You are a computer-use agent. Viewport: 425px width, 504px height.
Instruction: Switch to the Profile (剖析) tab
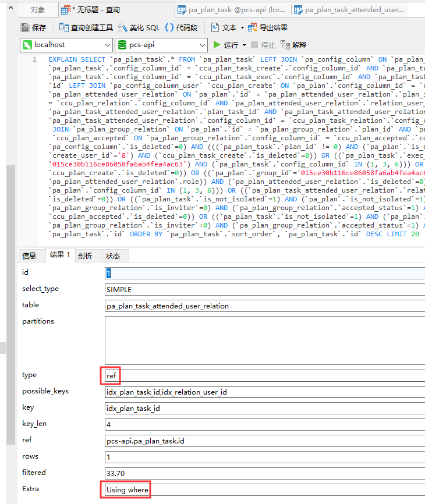click(85, 255)
